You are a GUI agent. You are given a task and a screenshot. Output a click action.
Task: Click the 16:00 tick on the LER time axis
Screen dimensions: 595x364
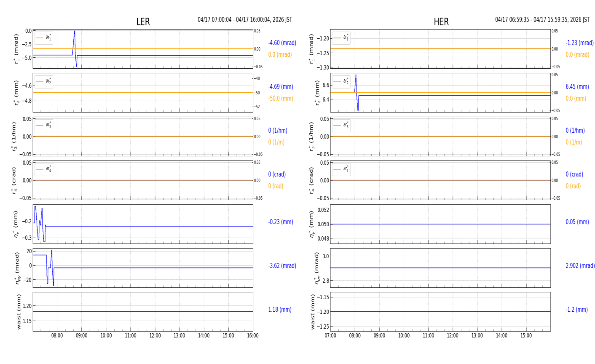pos(253,336)
